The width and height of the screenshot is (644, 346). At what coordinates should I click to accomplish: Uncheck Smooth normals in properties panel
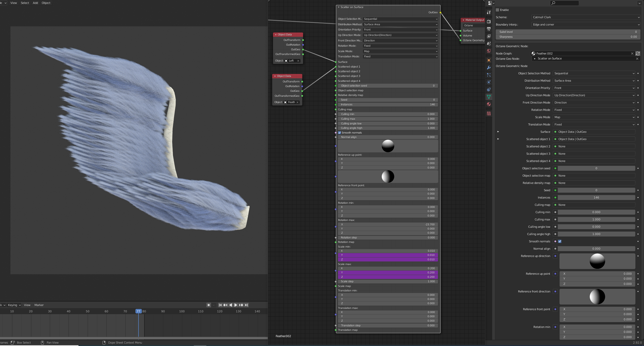(x=560, y=241)
